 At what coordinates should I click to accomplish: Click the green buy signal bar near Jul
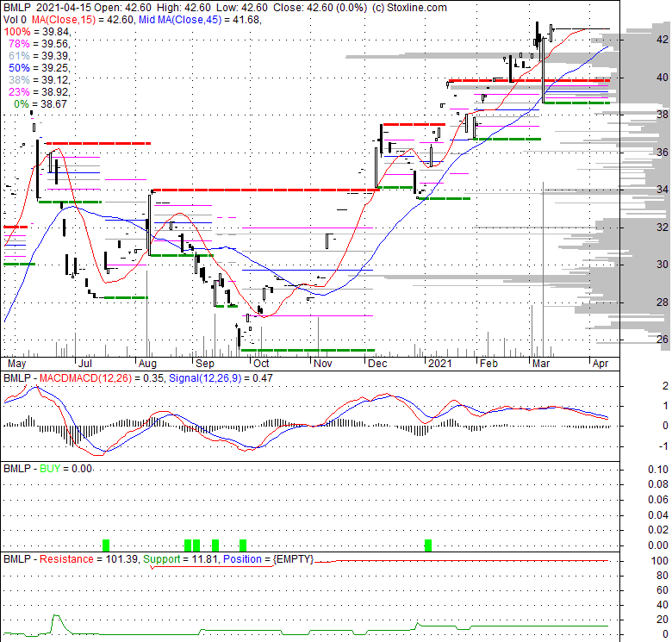pos(106,545)
